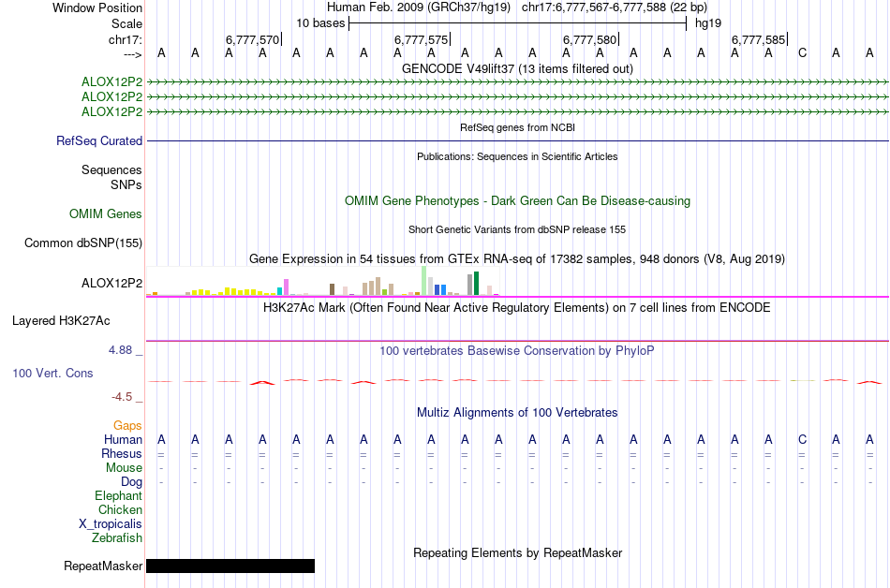Click the RefSeq Curated blue intron line

[517, 140]
